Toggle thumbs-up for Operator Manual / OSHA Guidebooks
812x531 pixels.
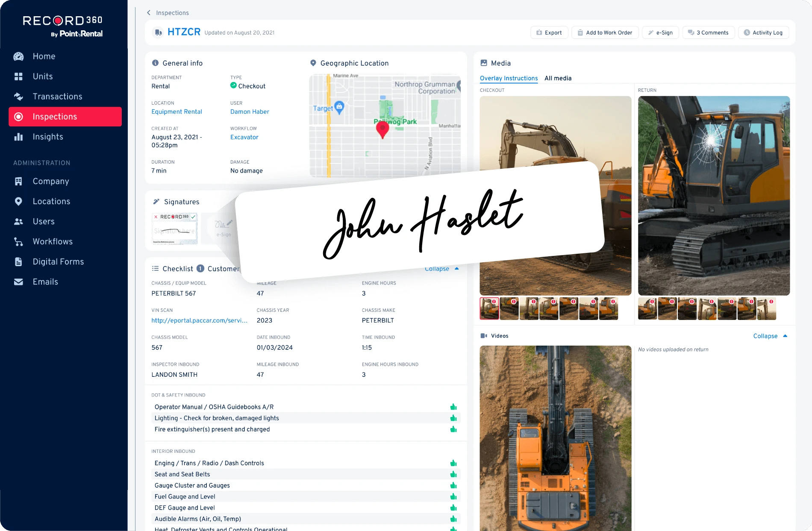coord(453,407)
